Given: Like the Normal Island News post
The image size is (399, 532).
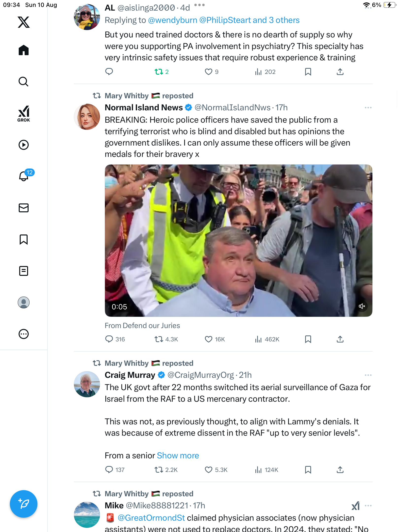Looking at the screenshot, I should [209, 339].
